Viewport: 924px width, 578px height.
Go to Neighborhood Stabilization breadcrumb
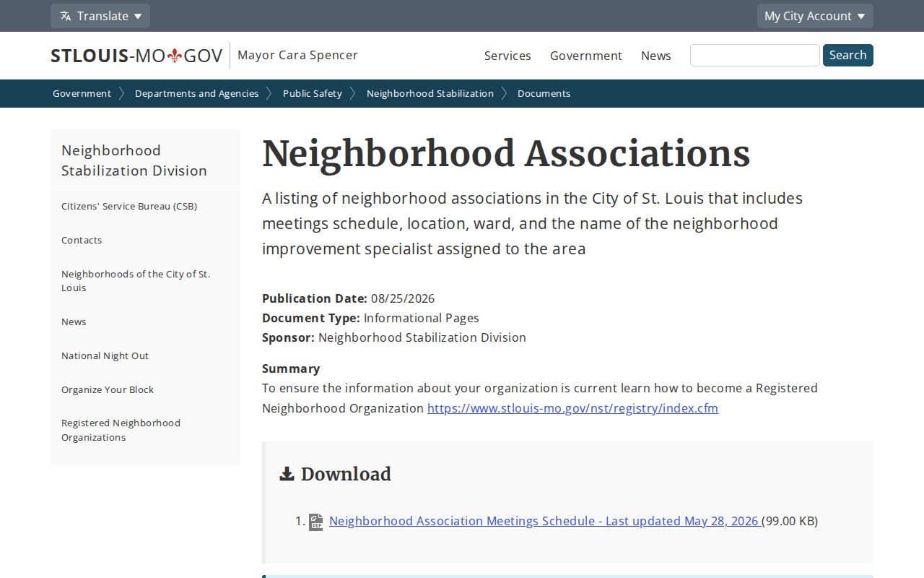click(x=430, y=93)
